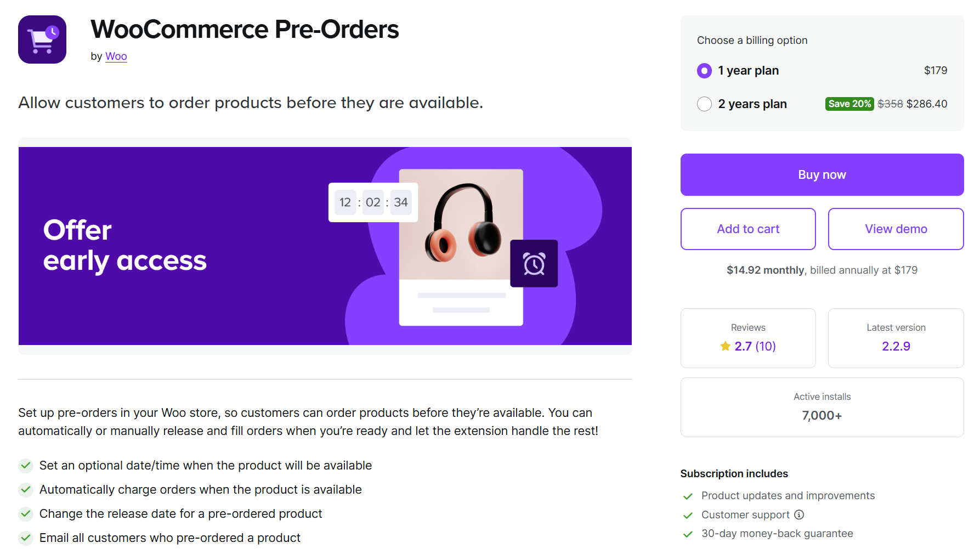
Task: Click the alarm clock icon on the banner
Action: [x=534, y=263]
